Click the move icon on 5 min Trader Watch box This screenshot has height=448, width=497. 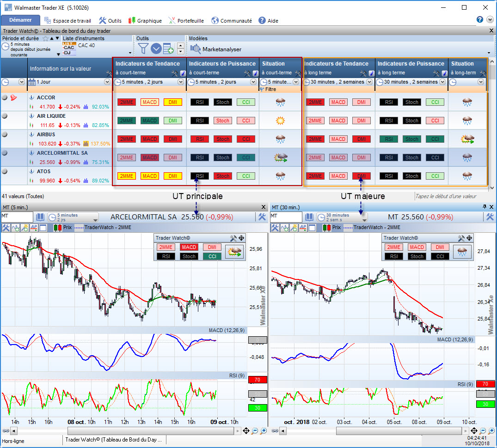coord(241,238)
